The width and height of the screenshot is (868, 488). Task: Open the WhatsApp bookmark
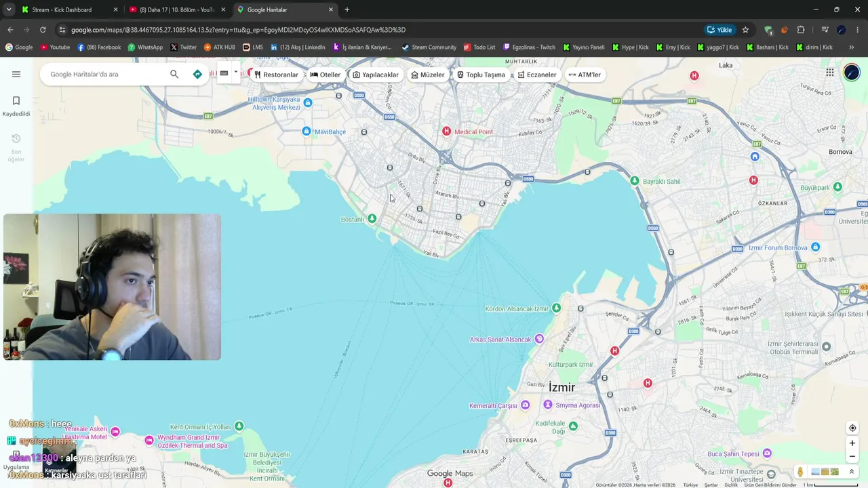[145, 47]
